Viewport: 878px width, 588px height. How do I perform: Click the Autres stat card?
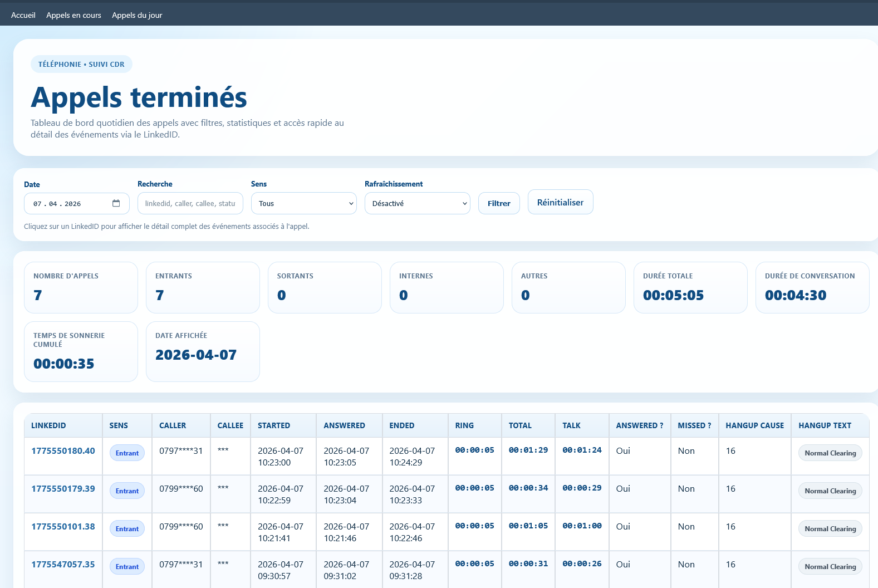pos(568,287)
